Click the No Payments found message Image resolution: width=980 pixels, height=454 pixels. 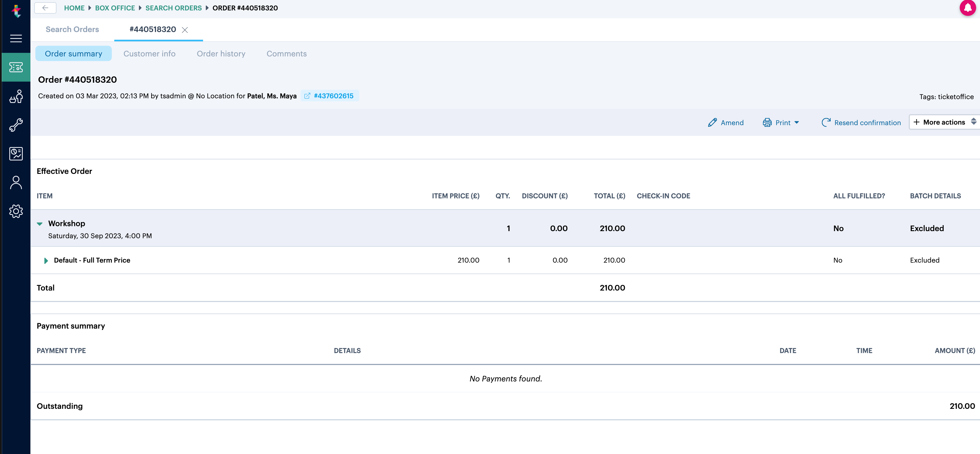tap(506, 379)
